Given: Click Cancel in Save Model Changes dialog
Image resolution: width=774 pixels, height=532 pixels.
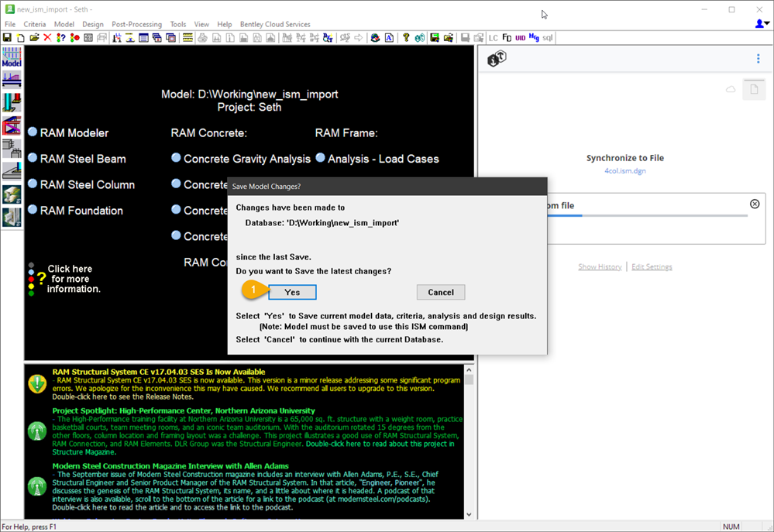Looking at the screenshot, I should [441, 292].
